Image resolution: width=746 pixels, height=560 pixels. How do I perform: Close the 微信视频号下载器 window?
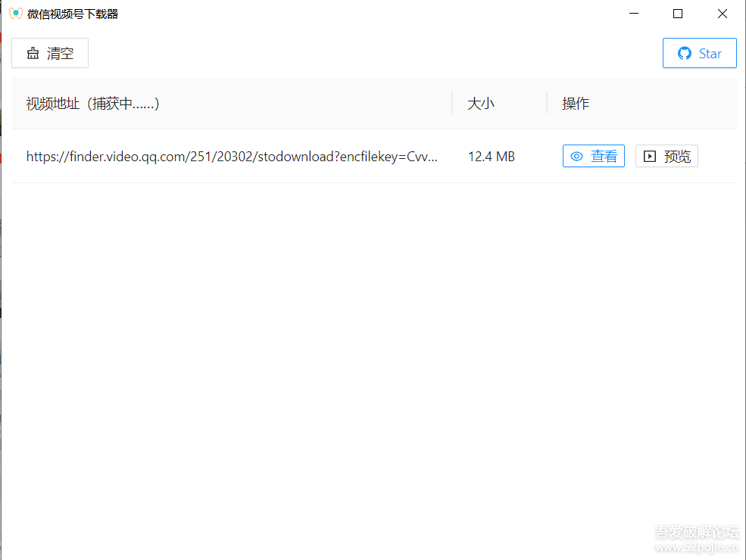click(723, 14)
